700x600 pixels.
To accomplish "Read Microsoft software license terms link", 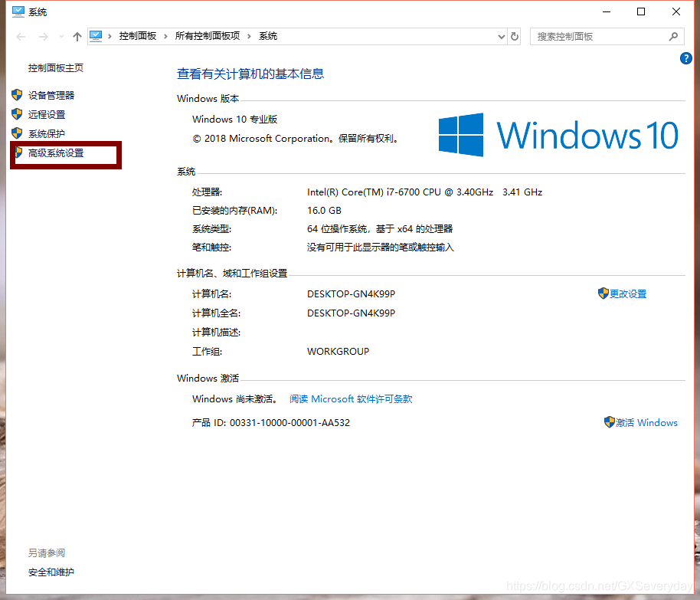I will point(351,399).
